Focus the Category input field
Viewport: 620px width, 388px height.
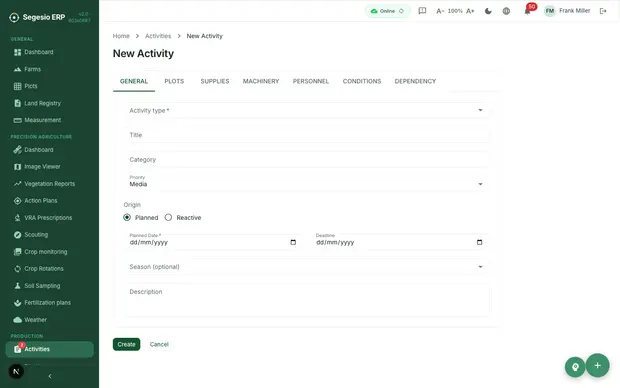click(x=307, y=159)
